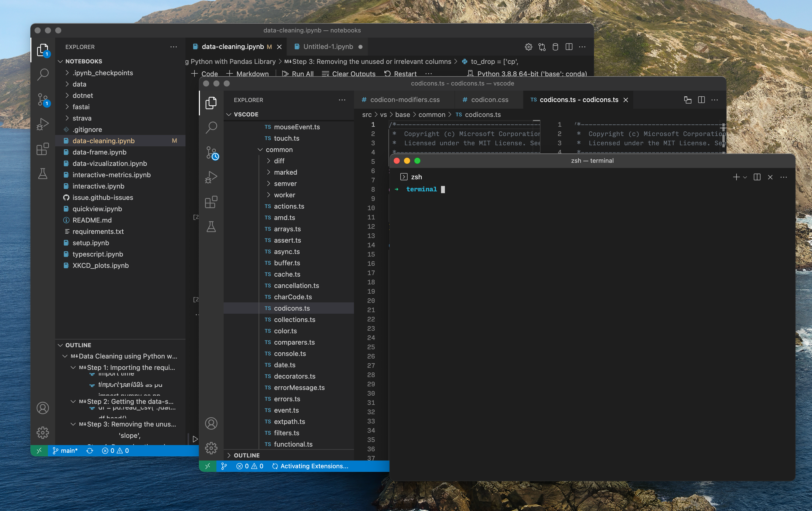812x511 pixels.
Task: Open Search view in the notebooks window
Action: [43, 74]
